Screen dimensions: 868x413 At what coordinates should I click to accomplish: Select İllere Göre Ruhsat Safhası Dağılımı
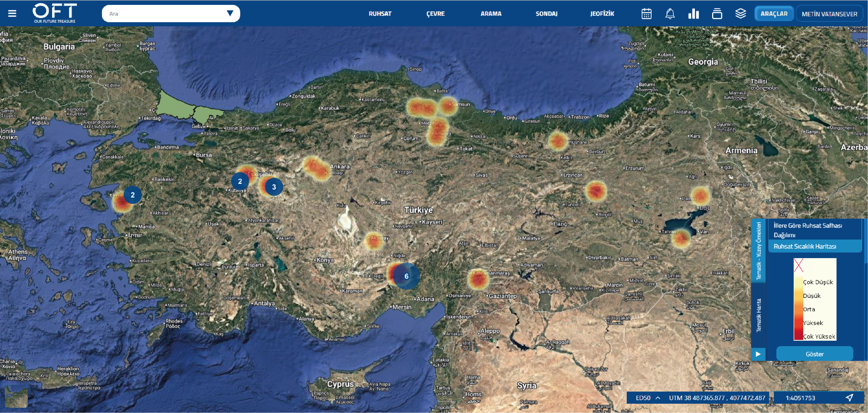point(815,230)
